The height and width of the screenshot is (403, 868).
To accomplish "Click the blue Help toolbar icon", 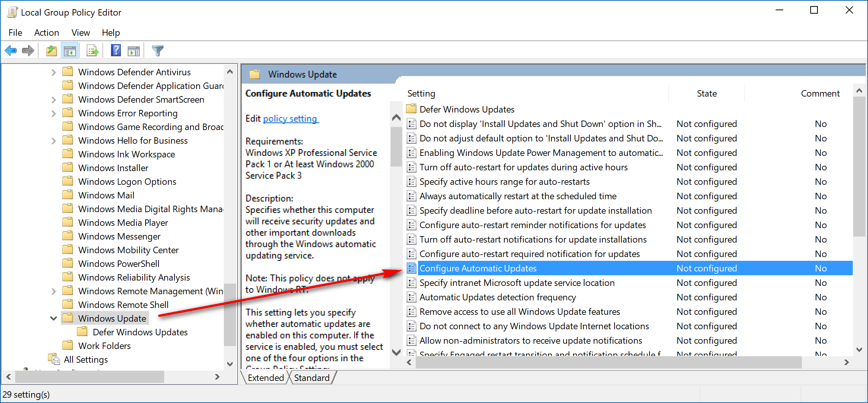I will 116,50.
